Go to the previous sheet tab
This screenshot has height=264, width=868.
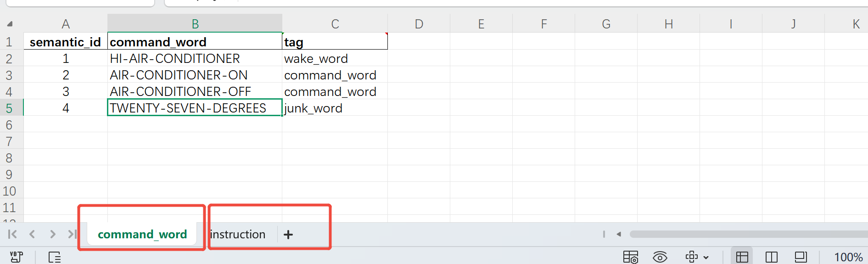pos(32,234)
